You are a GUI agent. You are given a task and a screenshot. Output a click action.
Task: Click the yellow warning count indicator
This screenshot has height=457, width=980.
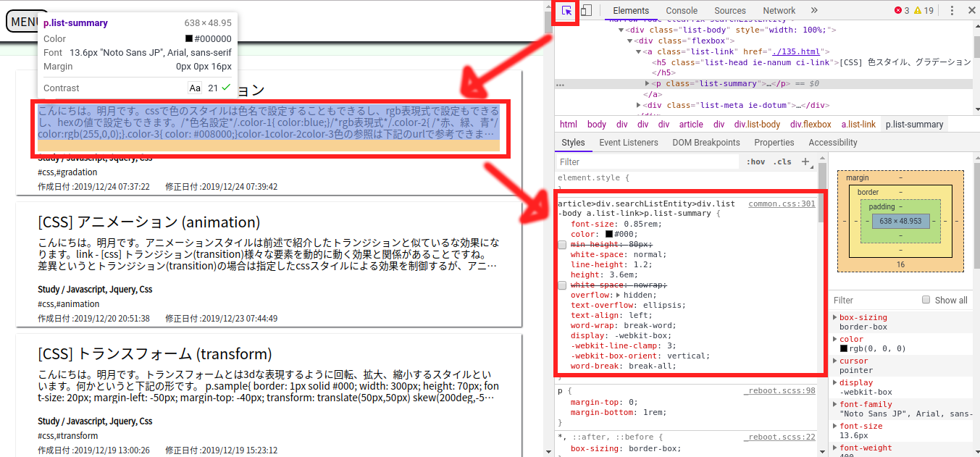924,11
